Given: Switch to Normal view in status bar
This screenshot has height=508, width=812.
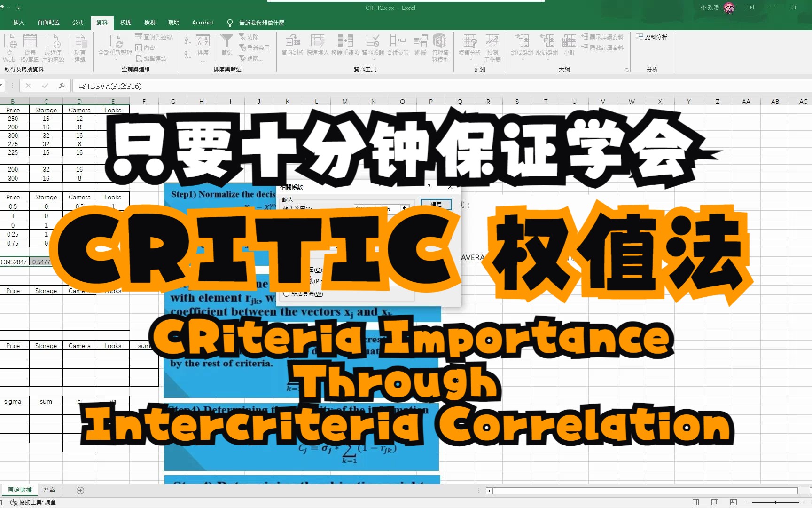Looking at the screenshot, I should point(696,502).
